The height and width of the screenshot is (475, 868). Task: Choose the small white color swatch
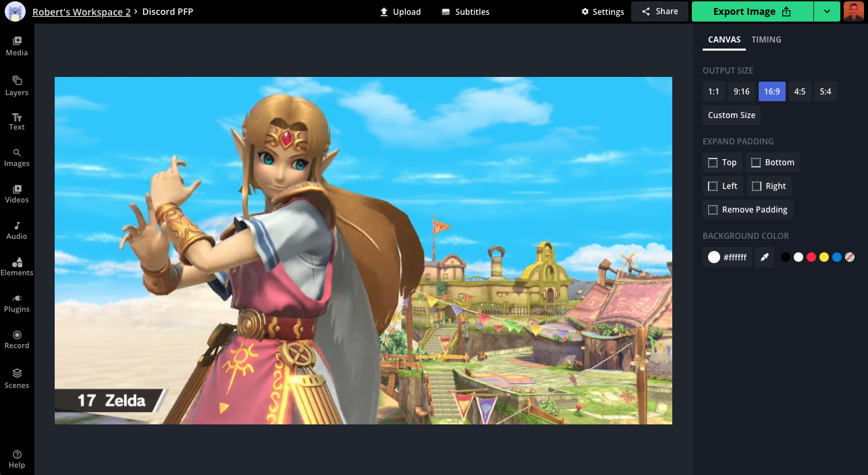coord(798,257)
